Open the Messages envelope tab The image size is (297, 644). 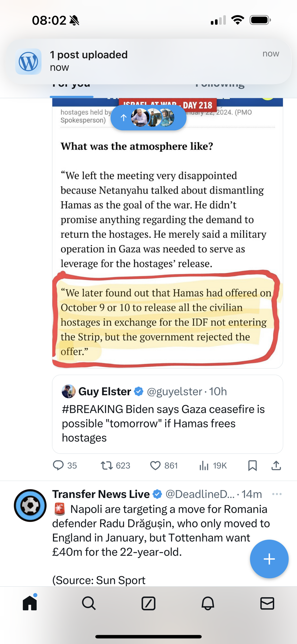(267, 603)
